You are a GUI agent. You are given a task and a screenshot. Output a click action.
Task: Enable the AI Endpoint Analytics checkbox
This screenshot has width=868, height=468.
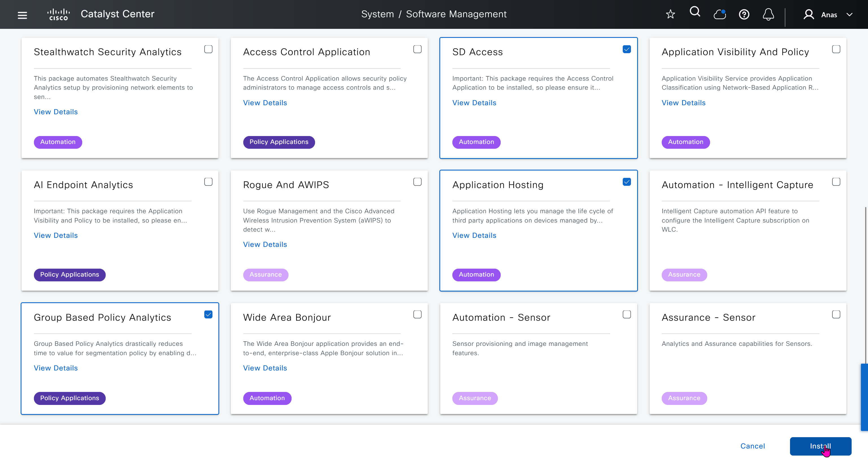[x=208, y=182]
